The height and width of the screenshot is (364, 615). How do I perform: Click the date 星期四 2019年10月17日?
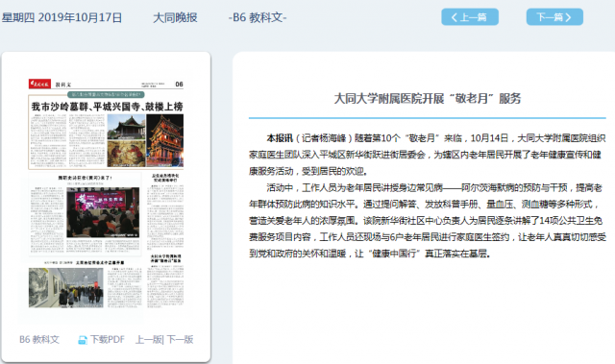pos(61,17)
